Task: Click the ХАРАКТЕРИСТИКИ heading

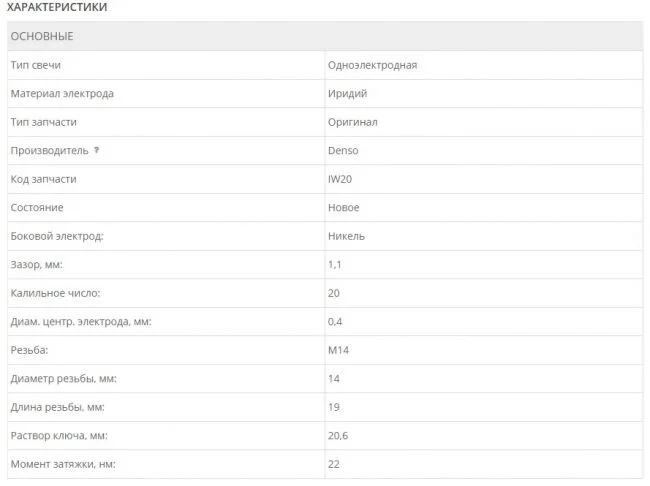Action: [x=58, y=8]
